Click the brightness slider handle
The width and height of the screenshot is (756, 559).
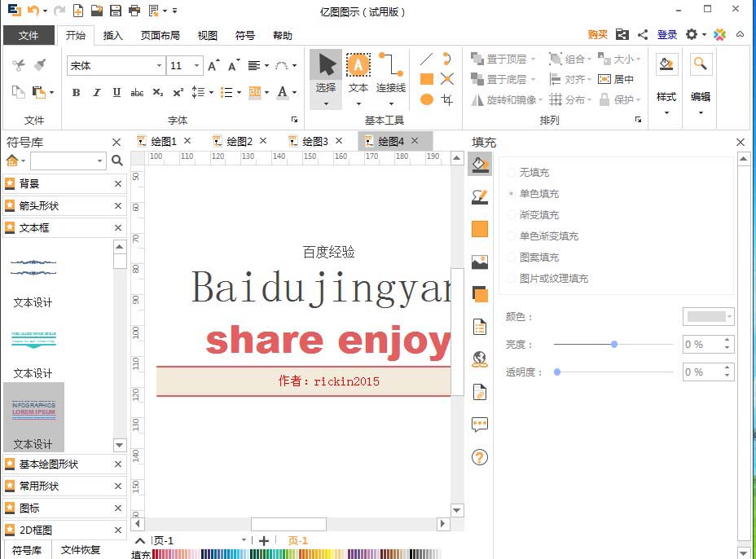point(613,344)
